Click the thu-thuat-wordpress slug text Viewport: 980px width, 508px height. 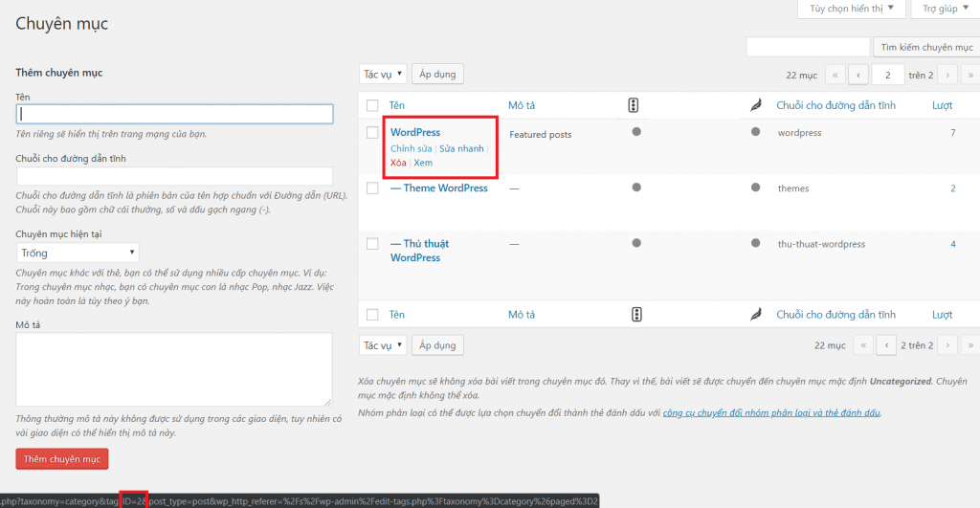[x=821, y=244]
